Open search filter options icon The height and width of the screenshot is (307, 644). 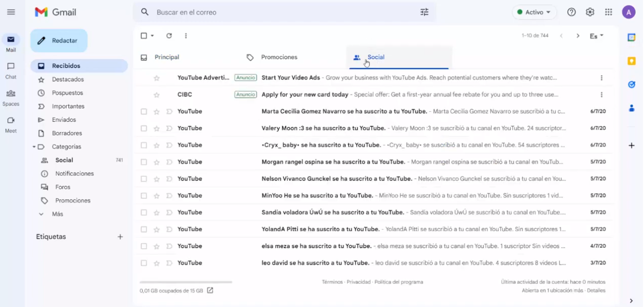click(424, 12)
